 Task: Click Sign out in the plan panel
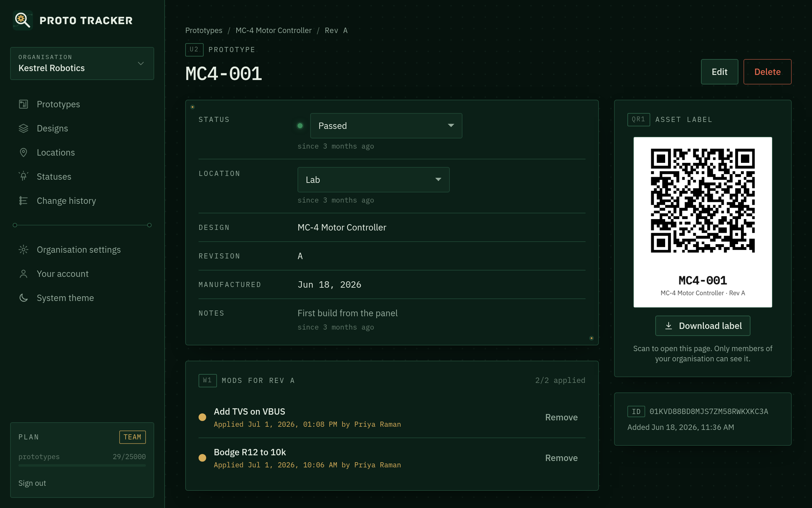coord(32,483)
